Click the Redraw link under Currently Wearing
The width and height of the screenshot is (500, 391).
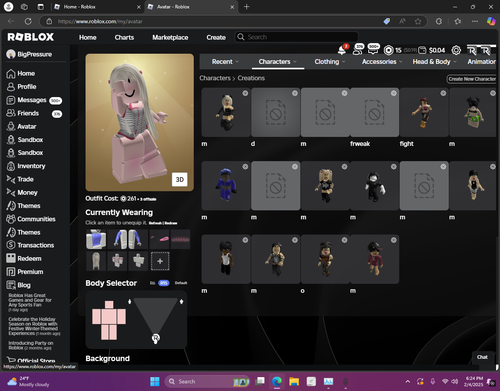171,223
